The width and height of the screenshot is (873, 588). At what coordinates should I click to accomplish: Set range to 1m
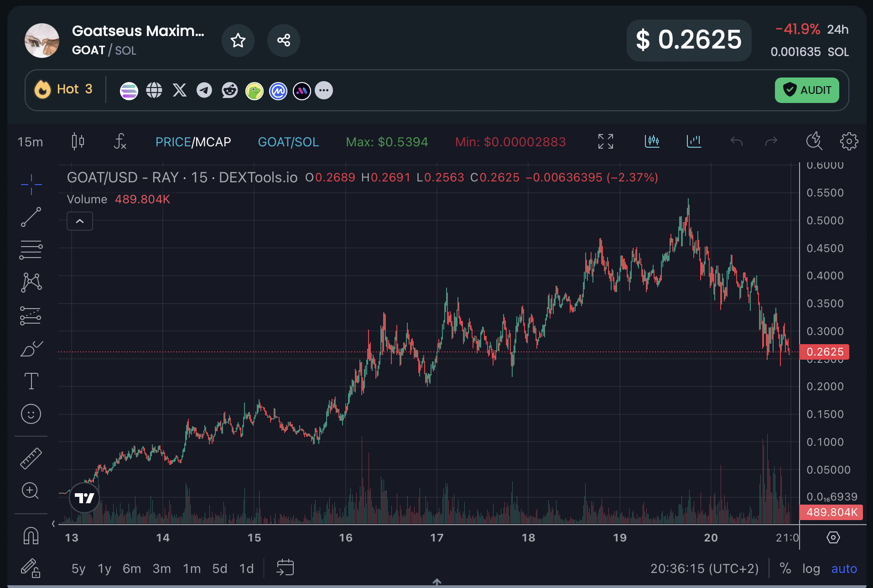click(192, 569)
